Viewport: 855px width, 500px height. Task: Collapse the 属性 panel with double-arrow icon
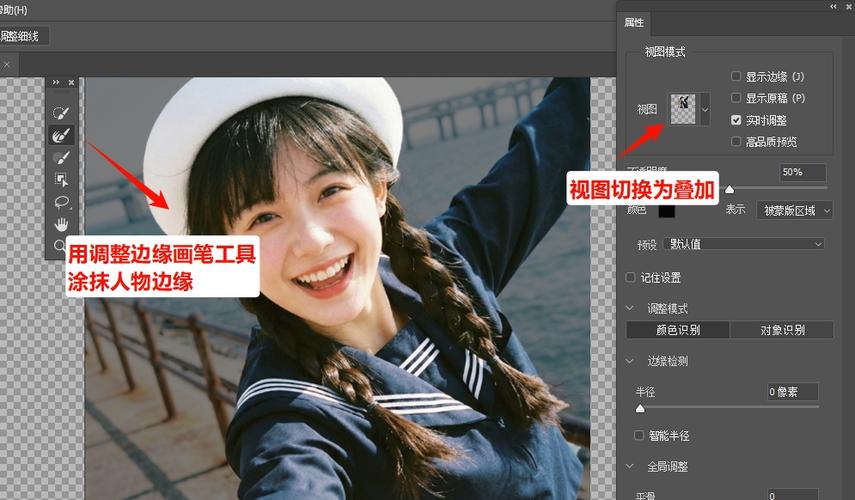(833, 6)
